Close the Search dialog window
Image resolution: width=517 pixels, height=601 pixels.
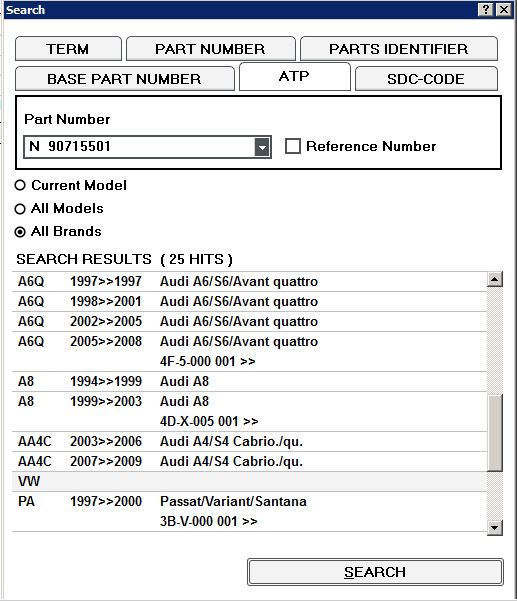[x=504, y=9]
